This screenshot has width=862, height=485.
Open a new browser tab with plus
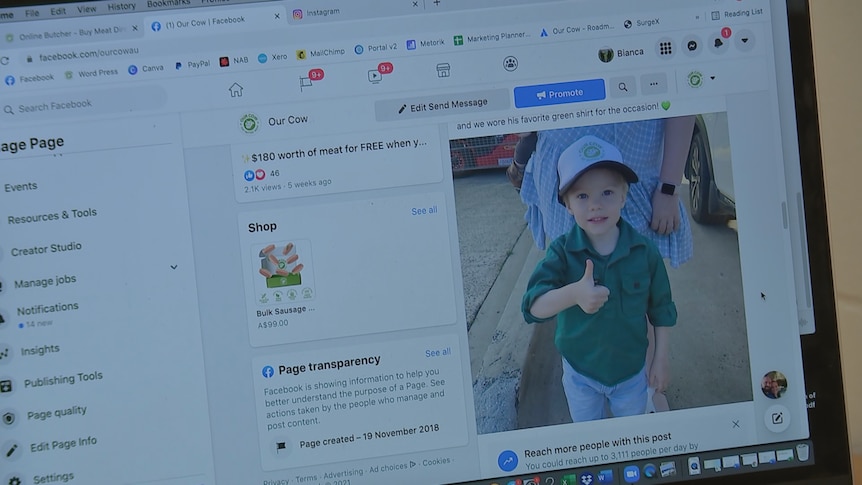coord(436,3)
